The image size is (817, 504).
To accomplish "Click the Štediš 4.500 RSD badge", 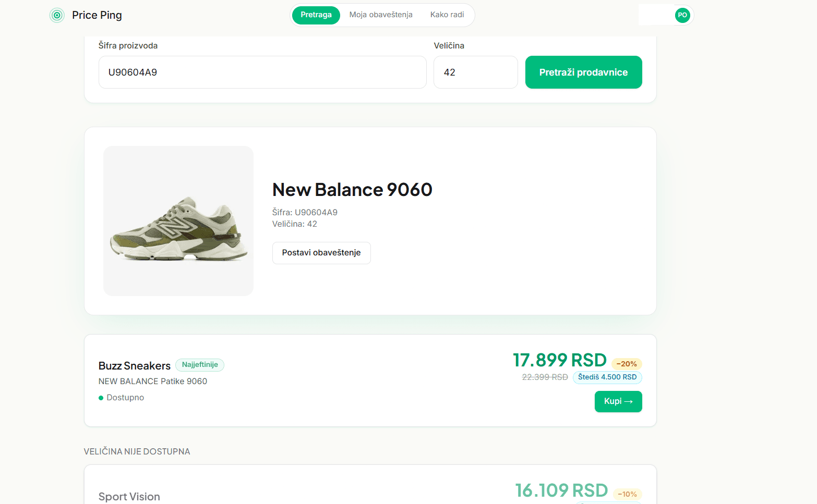I will (x=607, y=377).
